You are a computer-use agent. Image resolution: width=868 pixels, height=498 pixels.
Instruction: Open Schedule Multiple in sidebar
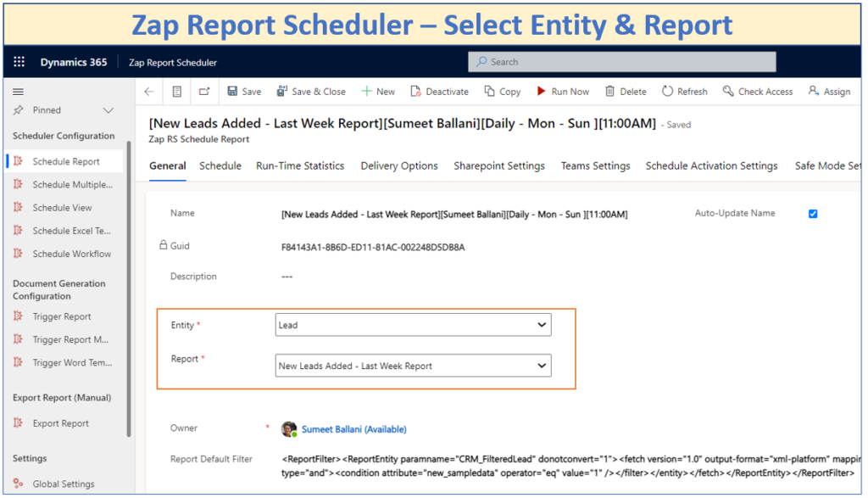[73, 184]
